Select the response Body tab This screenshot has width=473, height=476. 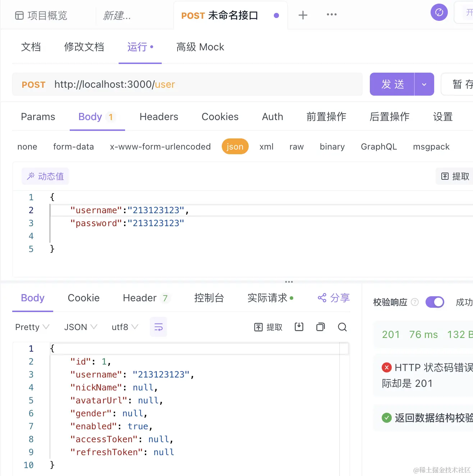tap(33, 298)
